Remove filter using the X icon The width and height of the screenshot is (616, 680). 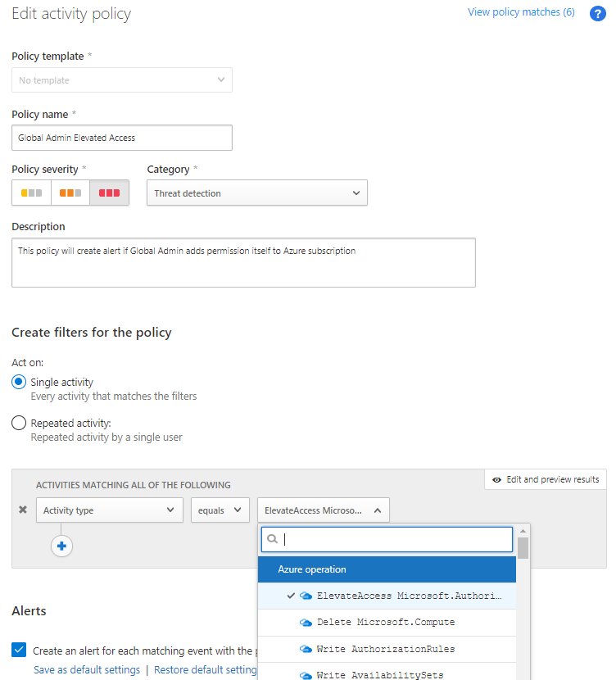point(23,510)
